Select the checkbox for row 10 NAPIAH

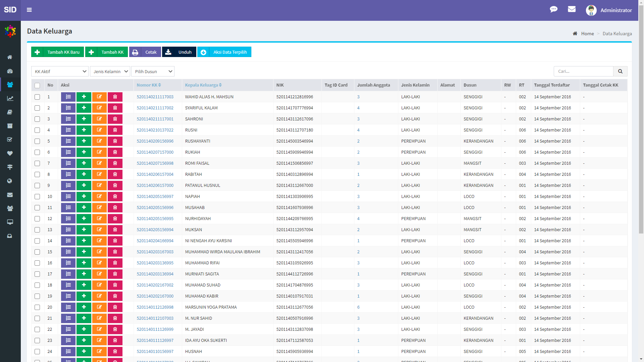click(37, 197)
